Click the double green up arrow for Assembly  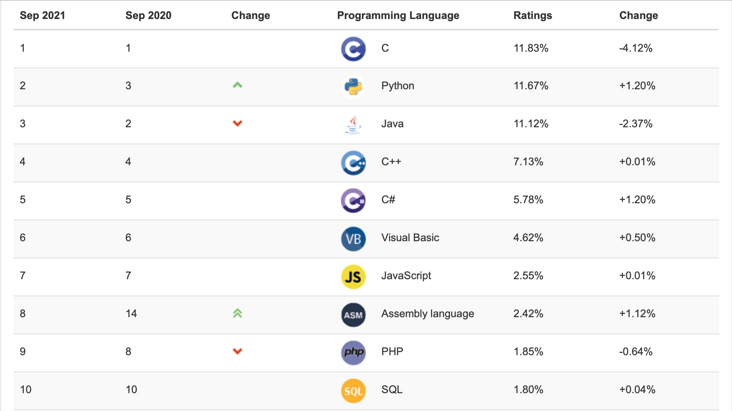point(237,313)
